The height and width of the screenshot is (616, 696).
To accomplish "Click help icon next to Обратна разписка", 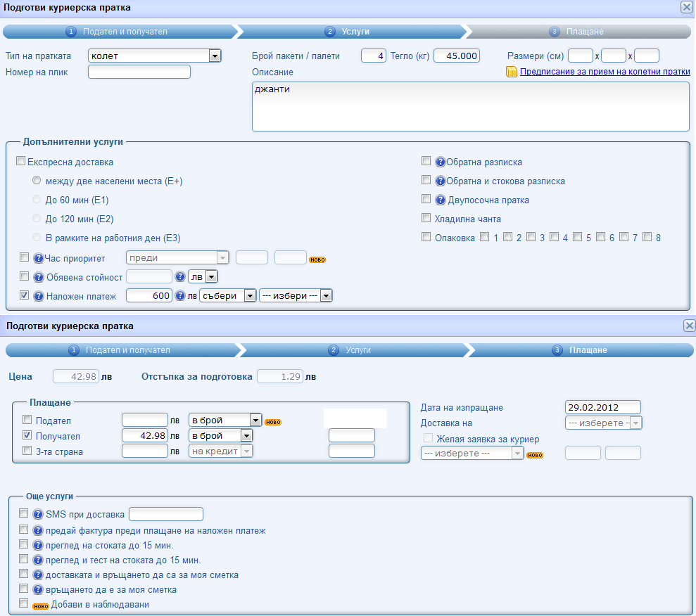I will point(441,162).
